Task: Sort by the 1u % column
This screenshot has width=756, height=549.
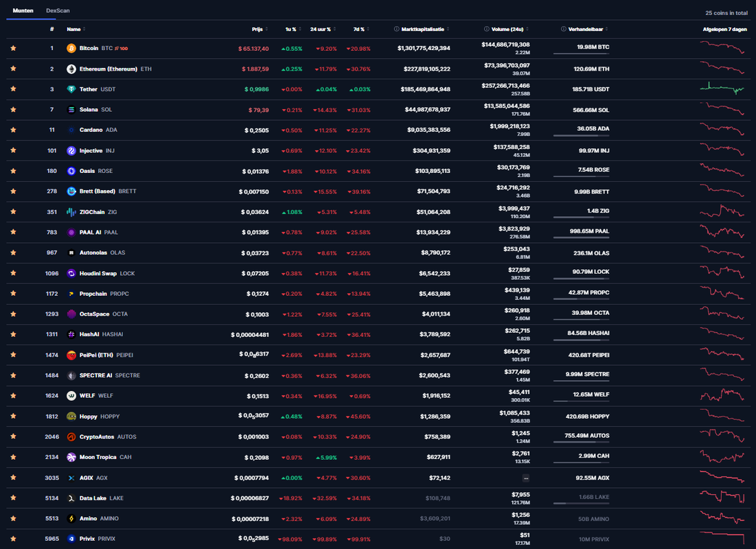Action: click(294, 30)
